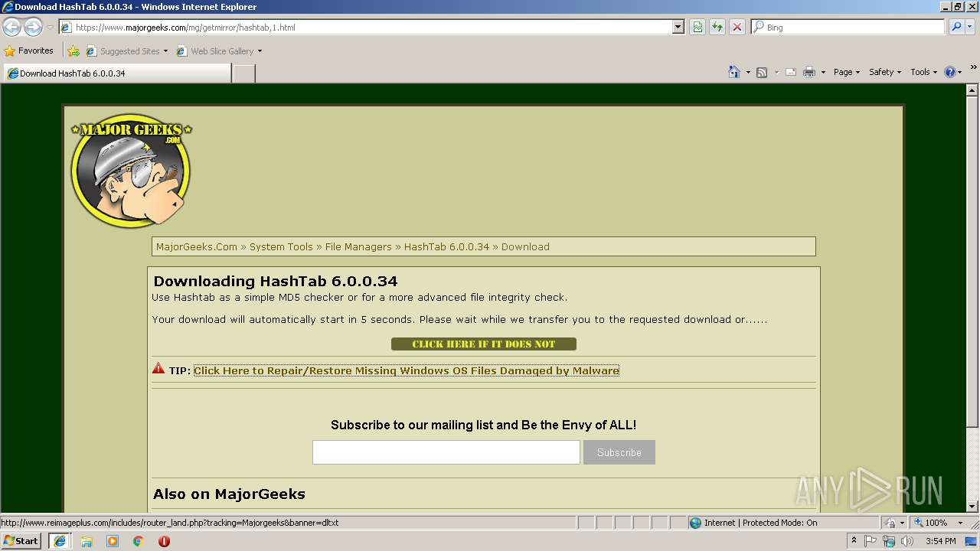Viewport: 980px width, 551px height.
Task: Open the recent pages dropdown beside Forward
Action: (50, 28)
